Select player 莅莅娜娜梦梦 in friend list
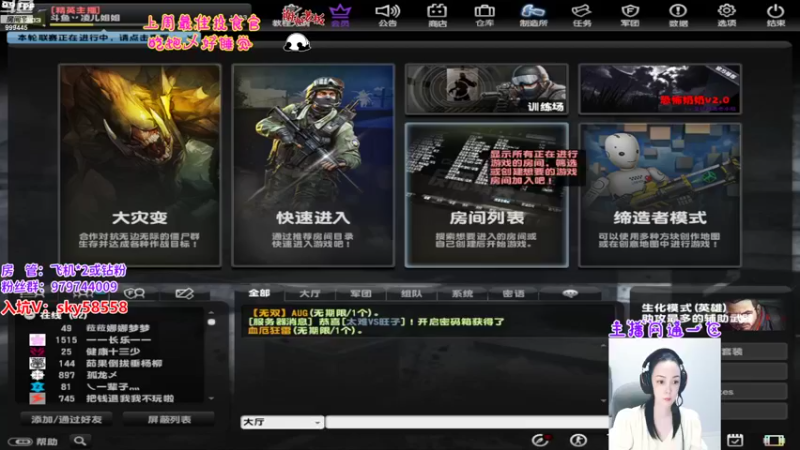Viewport: 800px width, 450px height. [x=118, y=328]
